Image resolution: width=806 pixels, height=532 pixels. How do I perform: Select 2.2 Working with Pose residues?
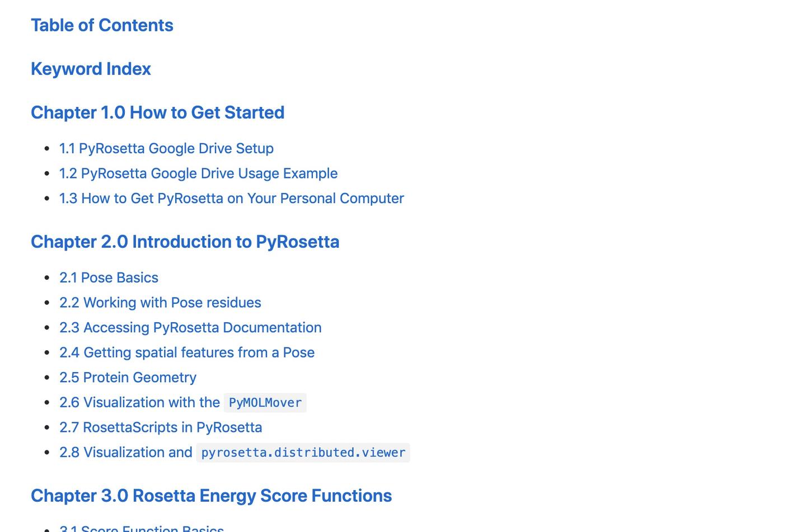coord(160,303)
